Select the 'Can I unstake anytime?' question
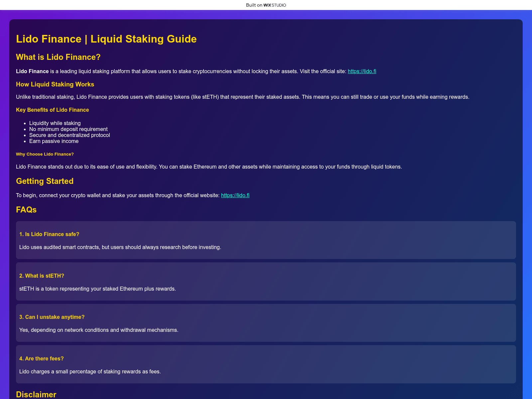The width and height of the screenshot is (532, 399). click(52, 317)
